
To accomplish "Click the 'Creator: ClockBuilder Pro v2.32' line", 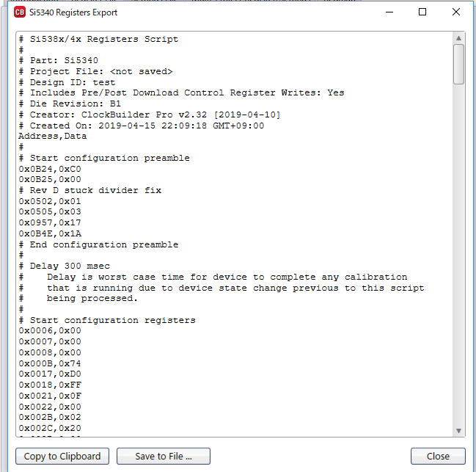I will coord(150,115).
